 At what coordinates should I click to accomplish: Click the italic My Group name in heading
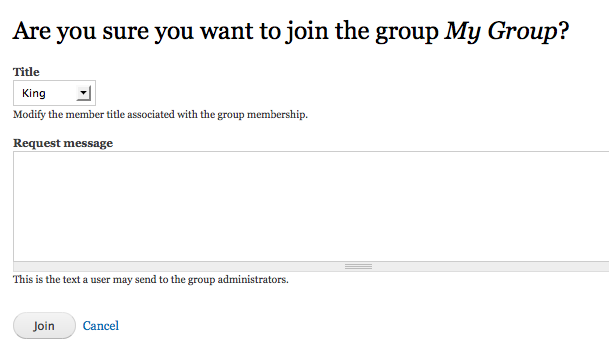pyautogui.click(x=501, y=31)
